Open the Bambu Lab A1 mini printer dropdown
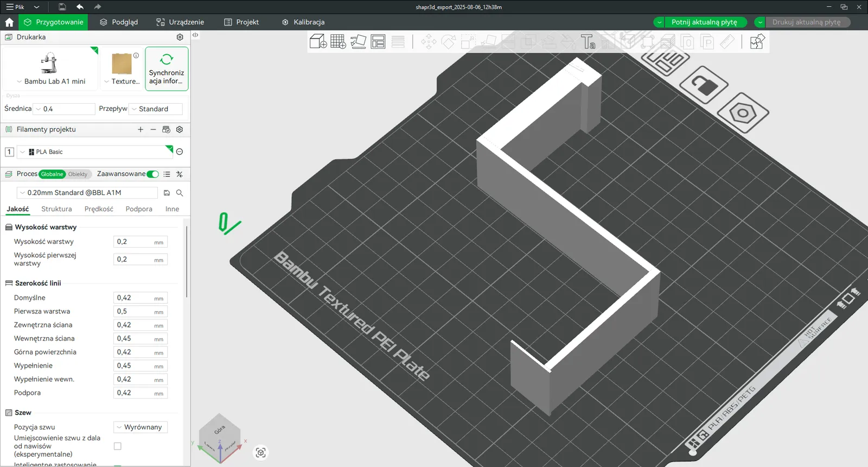This screenshot has width=868, height=467. pyautogui.click(x=51, y=68)
